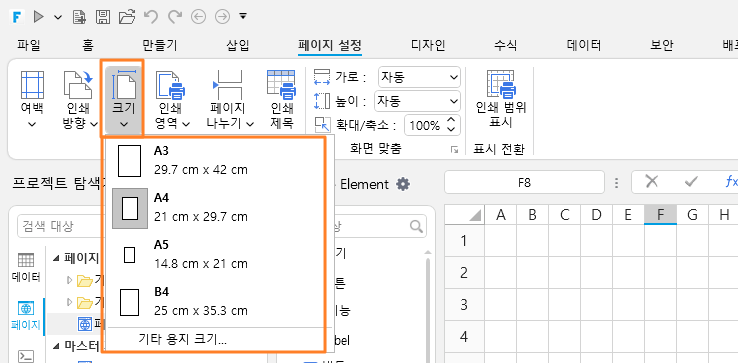Click the Page Breaks (페이지 나누기) icon
Image resolution: width=738 pixels, height=363 pixels.
click(x=228, y=85)
